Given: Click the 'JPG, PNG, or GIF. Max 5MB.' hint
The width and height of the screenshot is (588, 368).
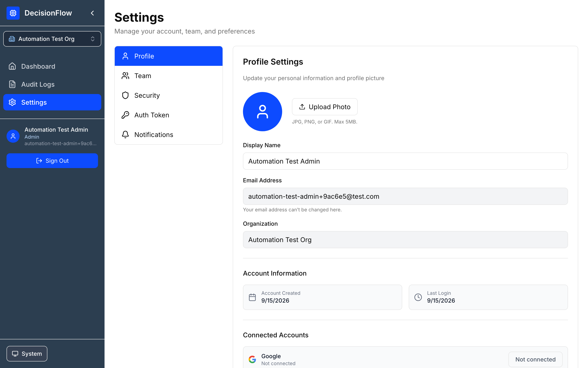Looking at the screenshot, I should pos(325,122).
